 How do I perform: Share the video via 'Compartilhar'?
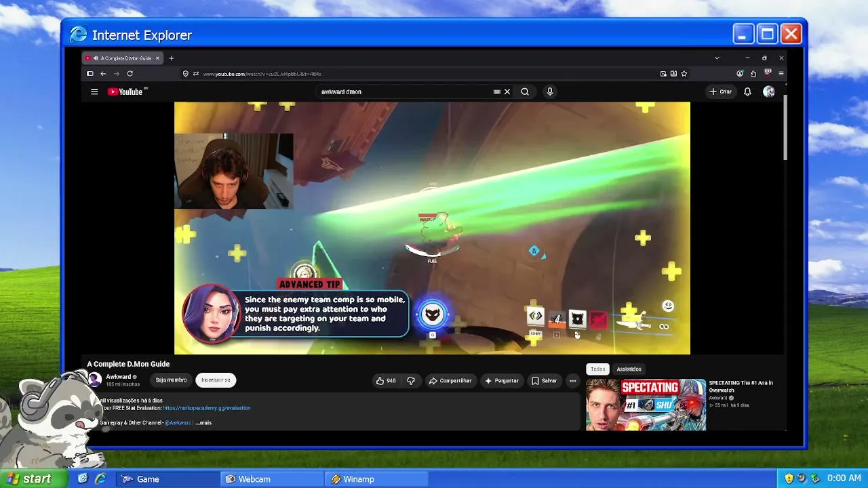click(x=450, y=381)
